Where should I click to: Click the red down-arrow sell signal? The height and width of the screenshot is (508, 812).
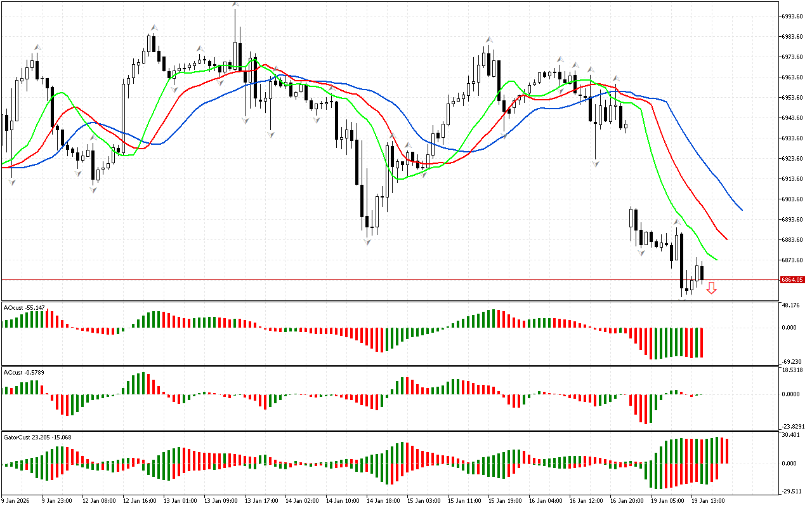click(x=712, y=288)
